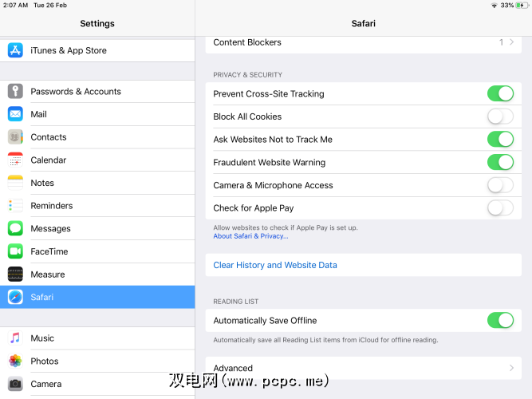The width and height of the screenshot is (532, 399).
Task: Open the FaceTime video icon
Action: (x=16, y=251)
